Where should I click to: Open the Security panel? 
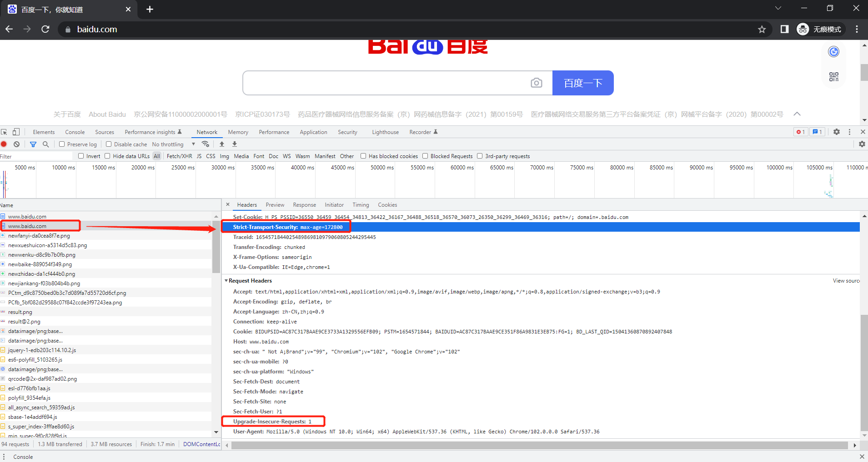pos(347,132)
